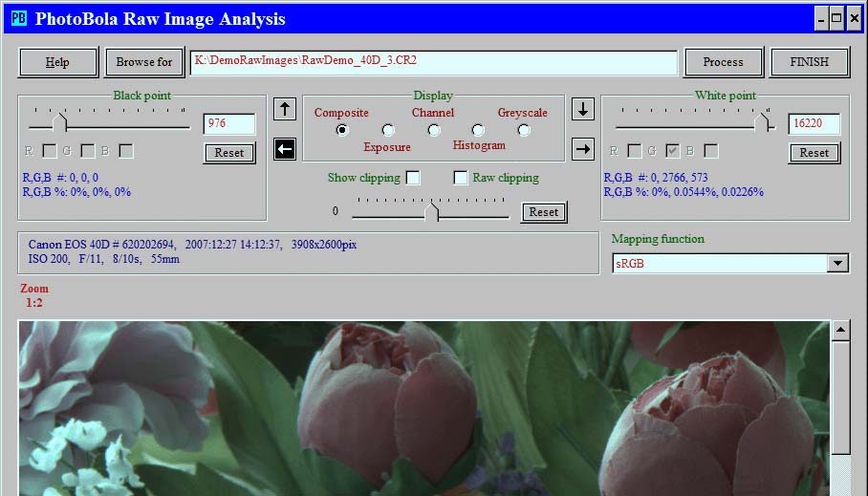Select the Exposure display mode
The width and height of the screenshot is (868, 496).
[x=388, y=130]
